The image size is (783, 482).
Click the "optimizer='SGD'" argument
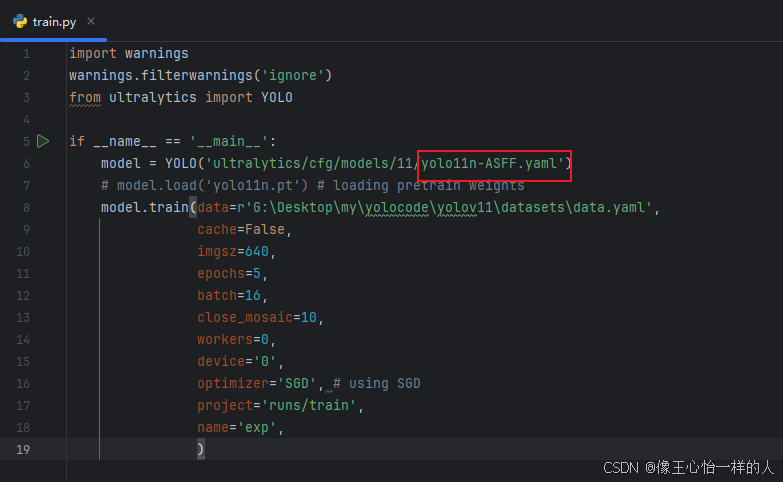pyautogui.click(x=257, y=383)
